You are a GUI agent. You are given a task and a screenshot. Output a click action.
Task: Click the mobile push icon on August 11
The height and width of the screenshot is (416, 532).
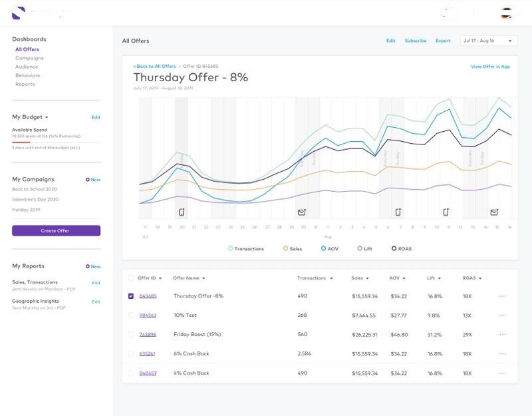click(446, 212)
